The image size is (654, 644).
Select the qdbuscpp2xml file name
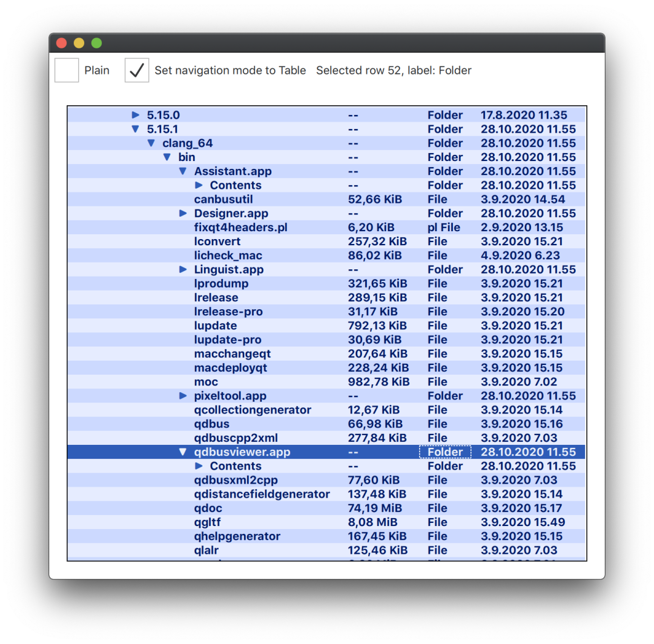[x=236, y=438]
